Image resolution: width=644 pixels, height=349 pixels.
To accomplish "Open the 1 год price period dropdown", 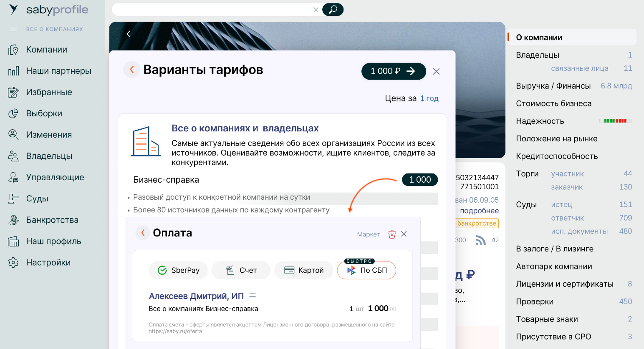I will (x=429, y=98).
